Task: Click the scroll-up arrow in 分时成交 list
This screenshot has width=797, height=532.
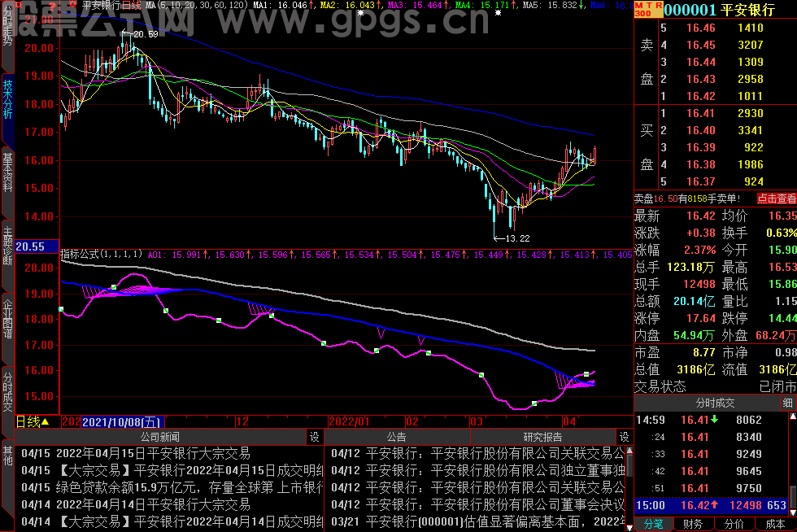Action: click(x=792, y=416)
